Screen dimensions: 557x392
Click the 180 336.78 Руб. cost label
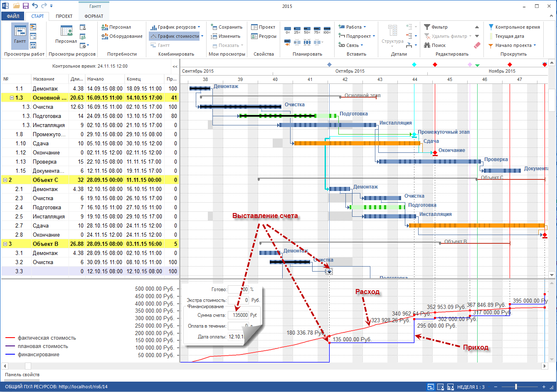coord(306,333)
